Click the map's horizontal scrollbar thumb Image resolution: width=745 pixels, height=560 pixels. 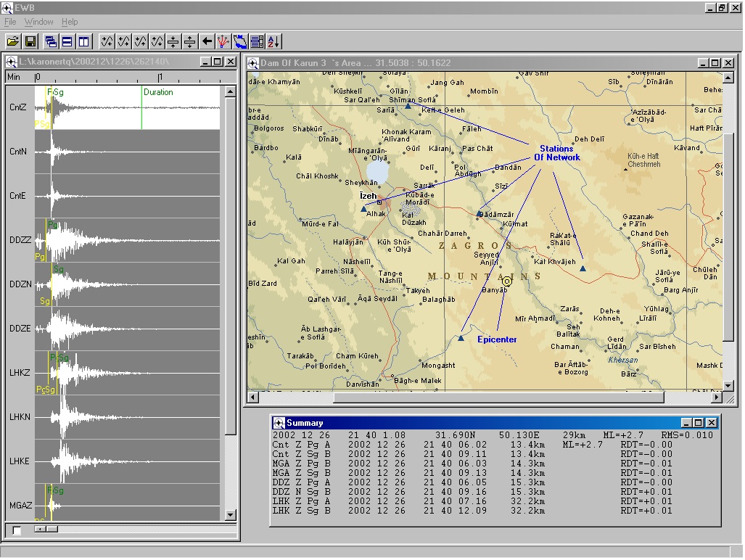point(498,397)
